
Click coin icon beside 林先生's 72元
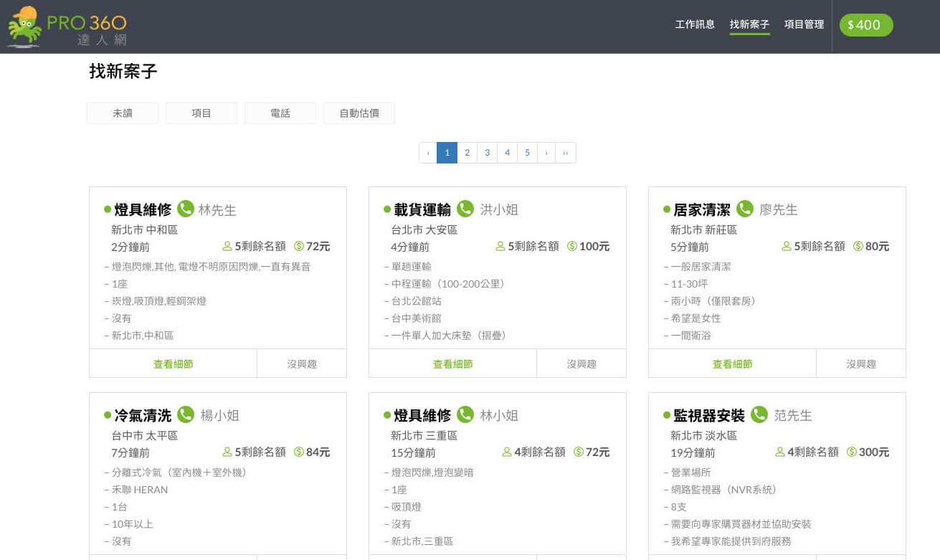299,246
